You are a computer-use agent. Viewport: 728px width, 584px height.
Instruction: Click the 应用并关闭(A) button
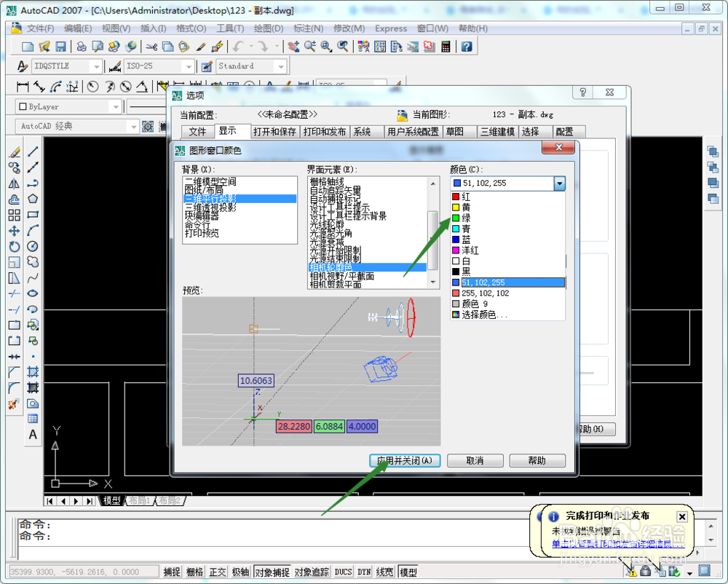pyautogui.click(x=405, y=460)
